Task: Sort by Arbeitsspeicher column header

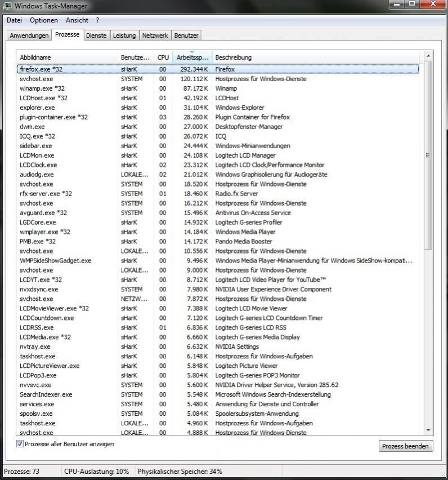Action: pos(192,57)
